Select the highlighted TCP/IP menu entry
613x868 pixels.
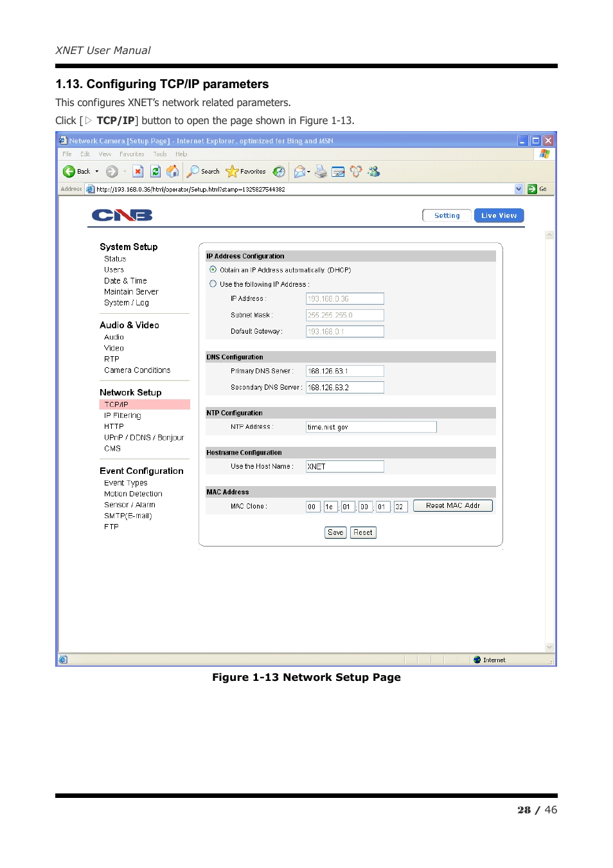[x=145, y=404]
